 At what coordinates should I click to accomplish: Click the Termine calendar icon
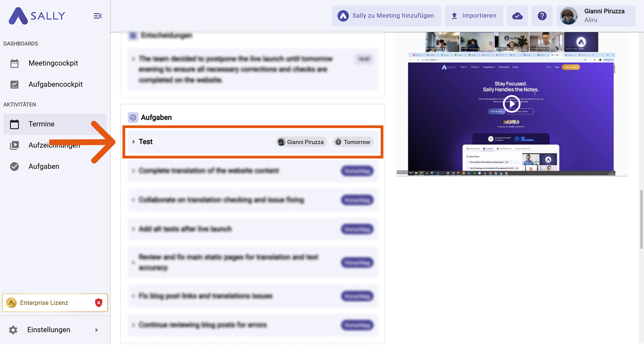(14, 124)
